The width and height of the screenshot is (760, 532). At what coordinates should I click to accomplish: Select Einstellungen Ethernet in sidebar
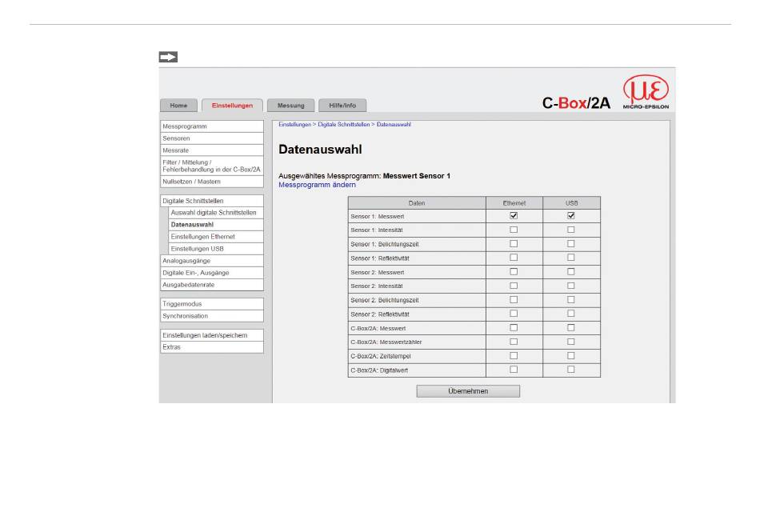tap(203, 237)
